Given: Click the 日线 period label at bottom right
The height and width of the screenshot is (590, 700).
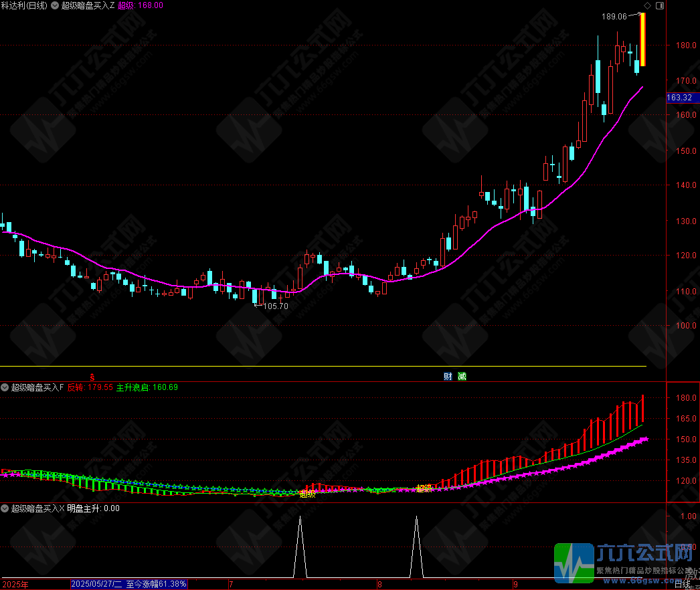Looking at the screenshot, I should [x=683, y=585].
